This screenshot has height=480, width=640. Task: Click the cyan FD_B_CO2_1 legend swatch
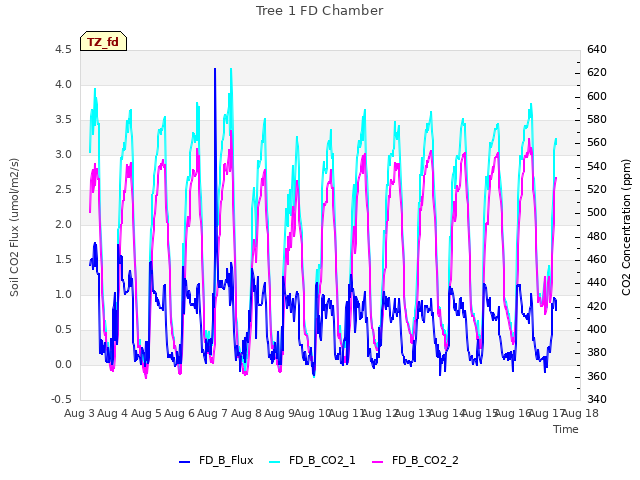click(x=275, y=461)
